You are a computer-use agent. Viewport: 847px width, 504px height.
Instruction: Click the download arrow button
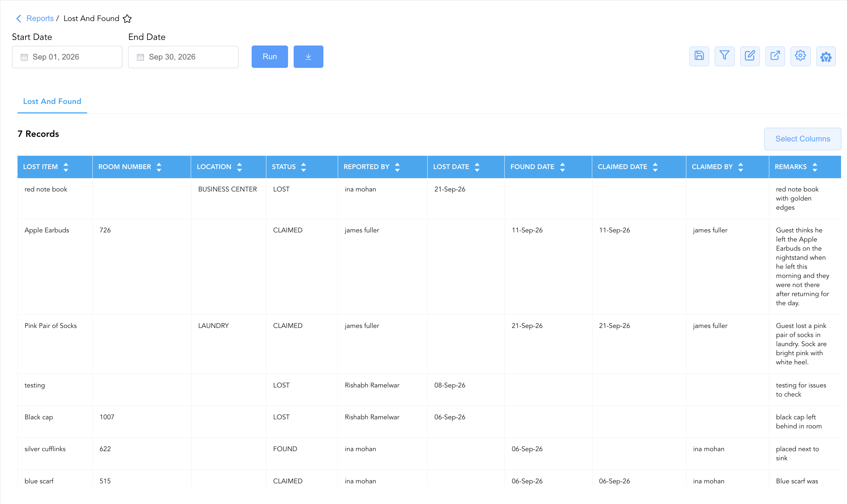(308, 57)
